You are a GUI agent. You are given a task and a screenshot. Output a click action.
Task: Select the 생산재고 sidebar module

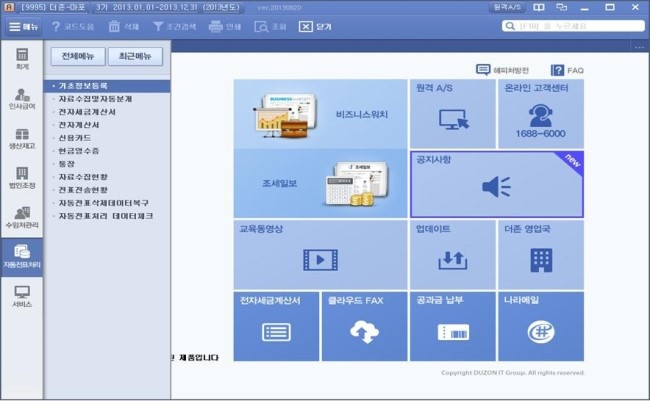[22, 139]
